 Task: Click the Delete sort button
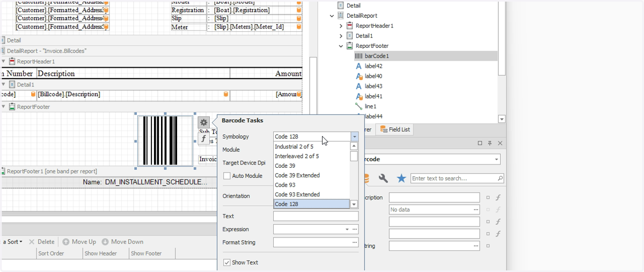pyautogui.click(x=41, y=242)
